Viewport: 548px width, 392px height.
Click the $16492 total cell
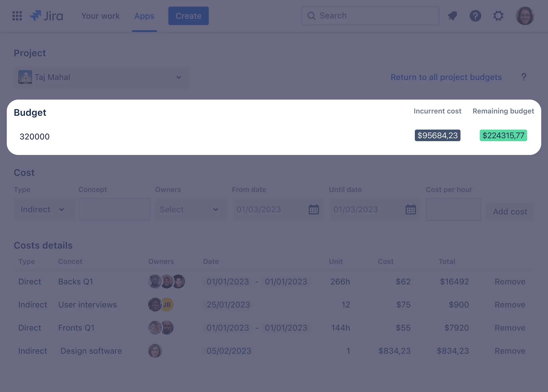click(454, 282)
